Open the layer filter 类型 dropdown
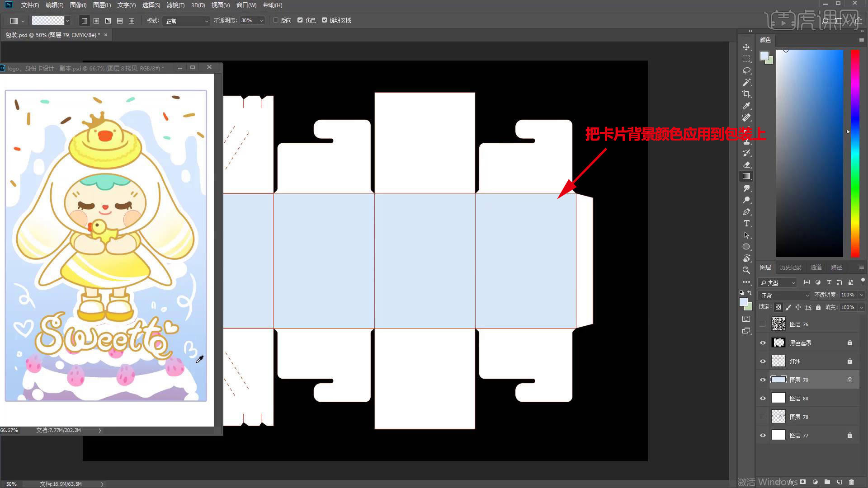Viewport: 868px width, 488px height. 777,283
